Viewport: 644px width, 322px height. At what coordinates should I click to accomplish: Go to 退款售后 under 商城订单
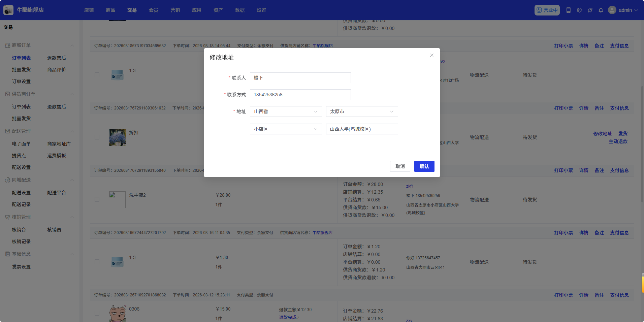(x=57, y=58)
